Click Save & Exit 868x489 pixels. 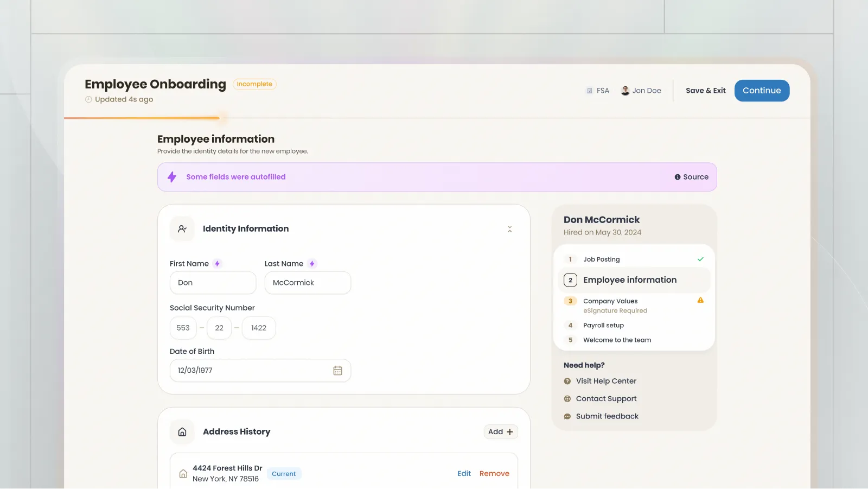click(705, 91)
